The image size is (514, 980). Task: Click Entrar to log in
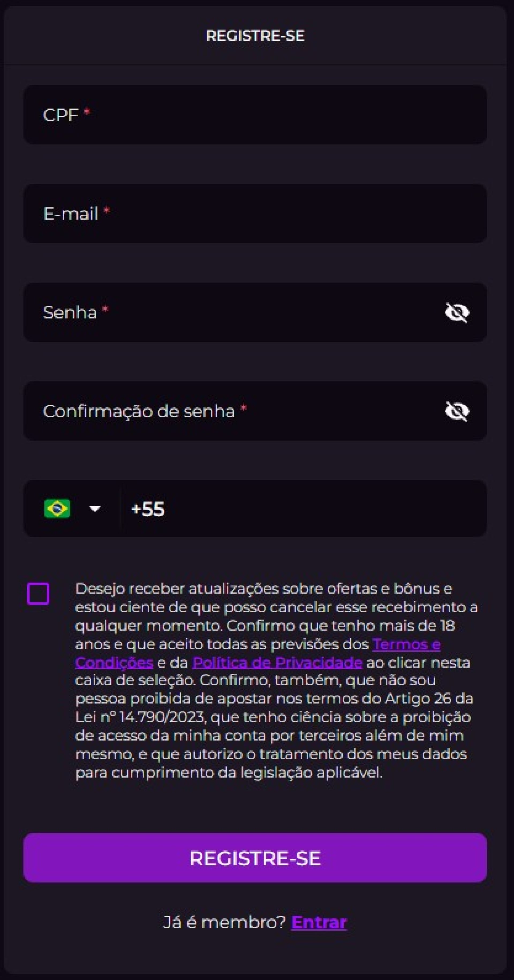pyautogui.click(x=319, y=921)
